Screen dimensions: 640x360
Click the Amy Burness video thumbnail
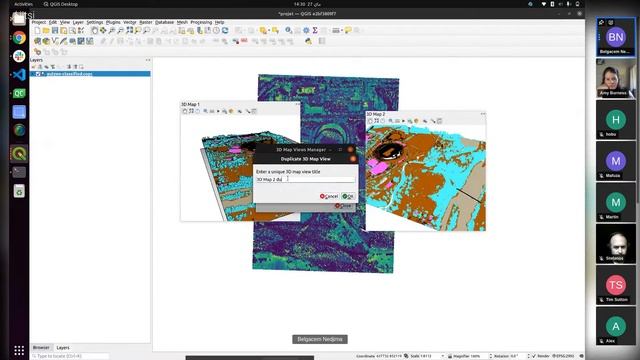[616, 78]
